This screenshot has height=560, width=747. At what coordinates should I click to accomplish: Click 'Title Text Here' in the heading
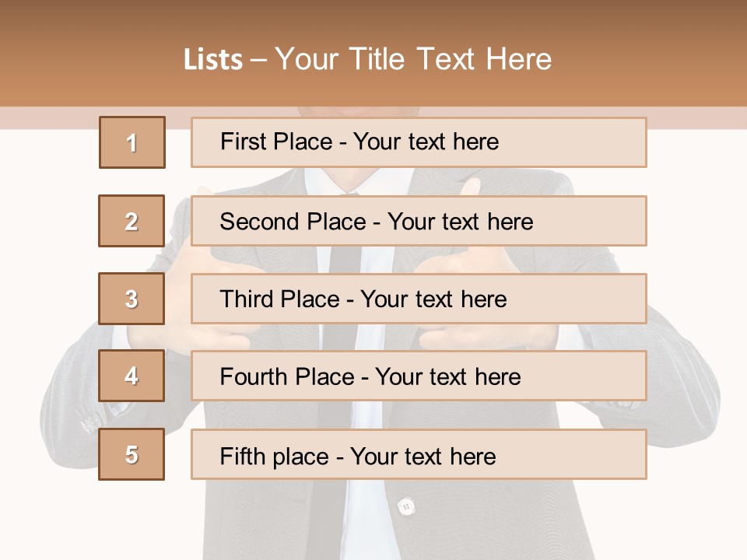[451, 59]
